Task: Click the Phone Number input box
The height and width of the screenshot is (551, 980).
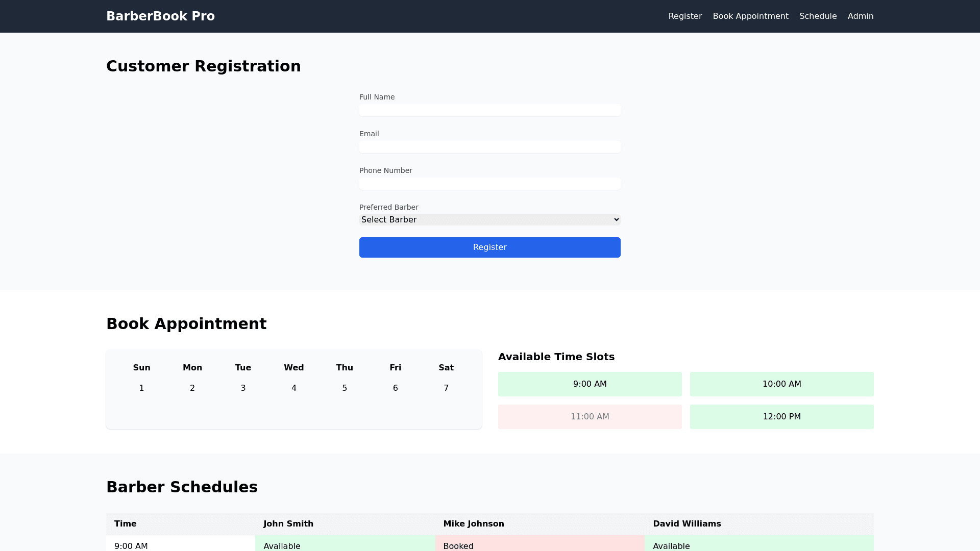Action: [489, 184]
